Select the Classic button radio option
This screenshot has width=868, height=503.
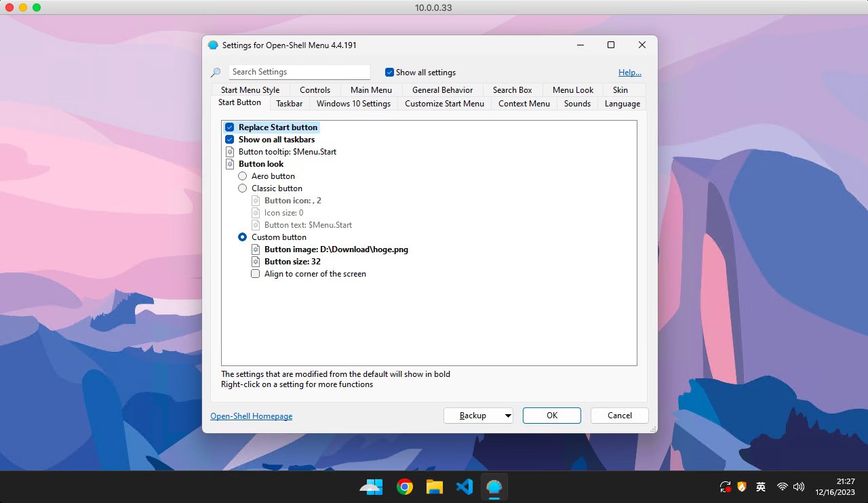[243, 188]
